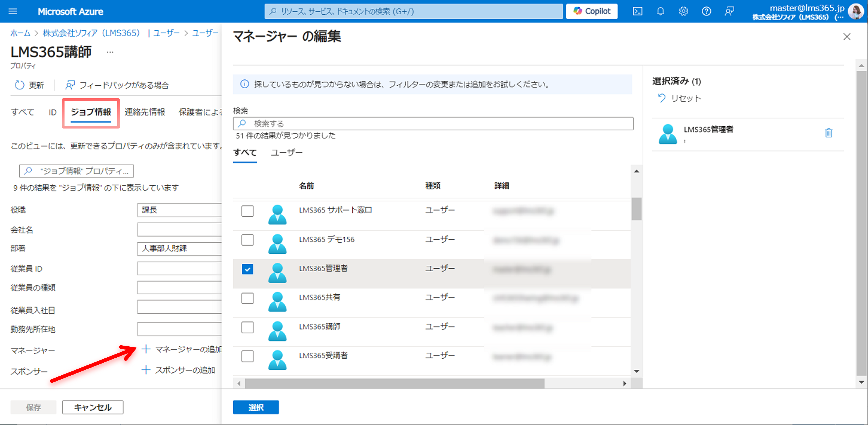Click the LMS365 デモ156 user avatar

click(x=277, y=244)
